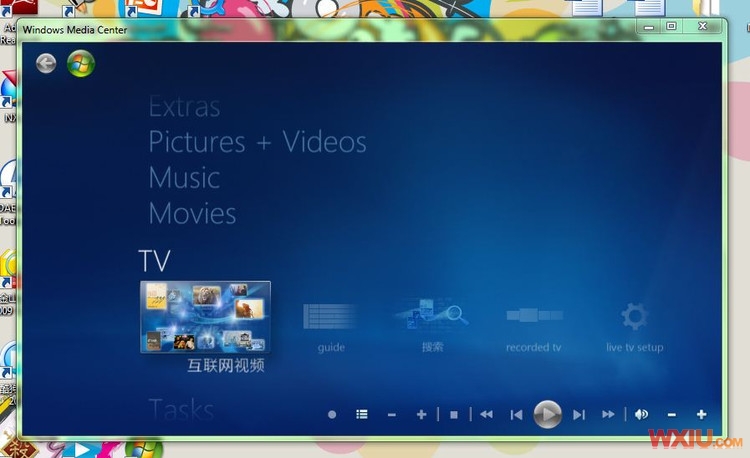Select Pictures + Videos category

point(257,142)
